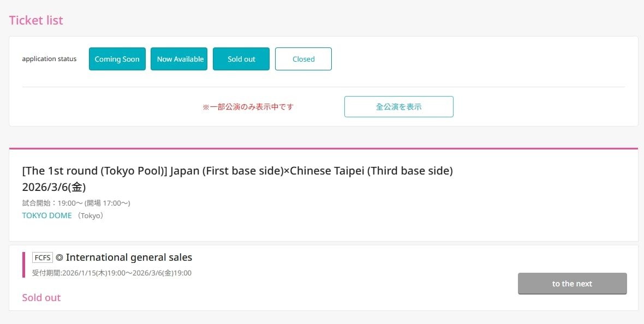
Task: Toggle the Coming Soon status filter
Action: [117, 59]
